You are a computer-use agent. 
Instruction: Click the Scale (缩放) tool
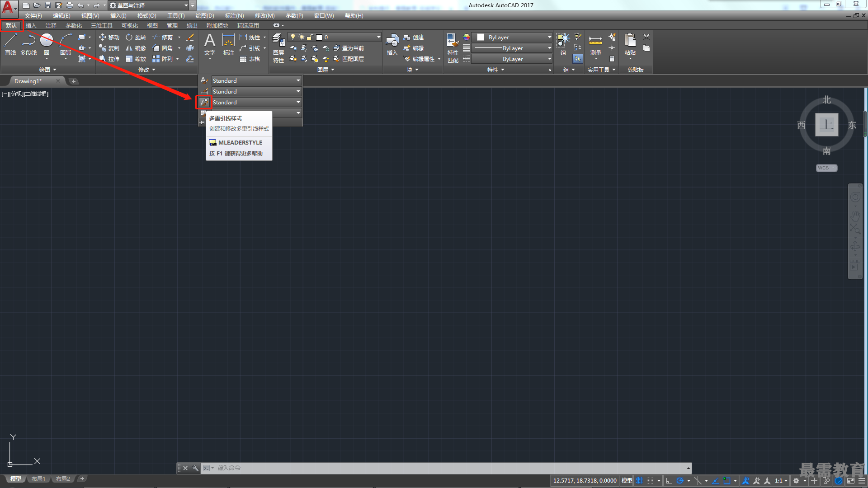tap(136, 59)
